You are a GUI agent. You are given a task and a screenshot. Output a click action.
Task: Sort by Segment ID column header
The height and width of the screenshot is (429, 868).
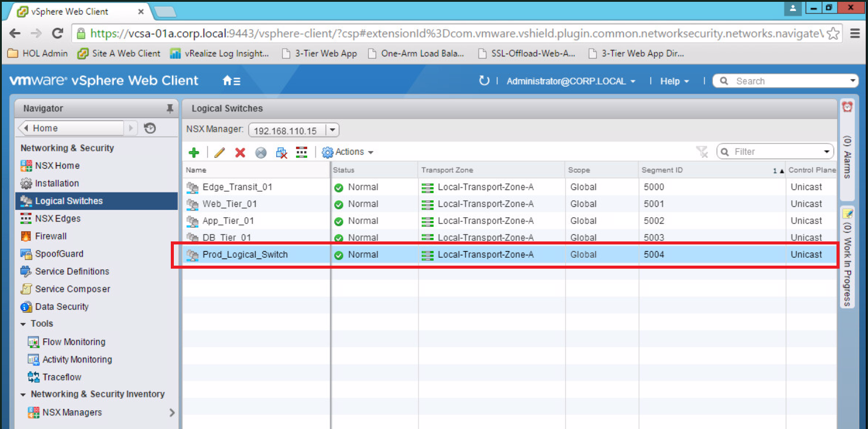pos(712,170)
